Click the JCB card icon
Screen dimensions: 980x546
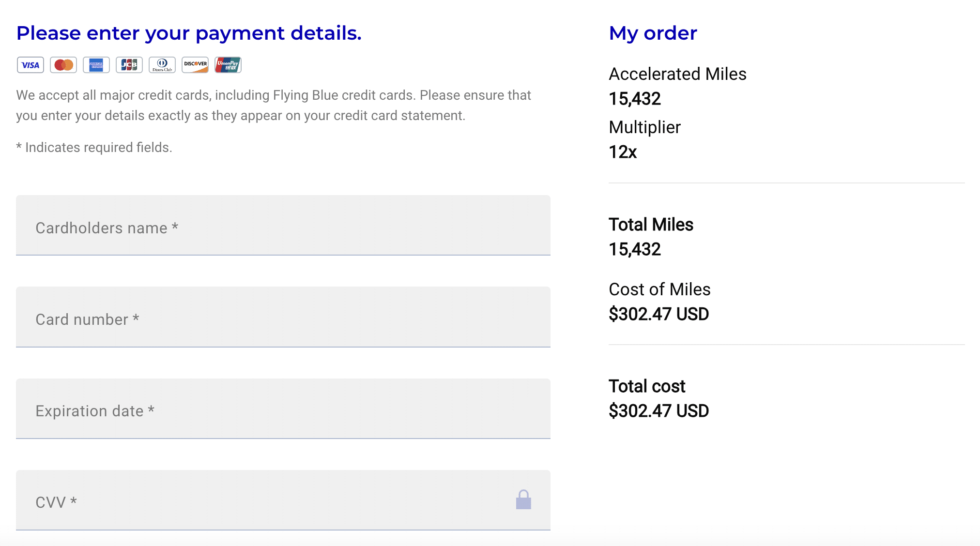click(x=129, y=65)
